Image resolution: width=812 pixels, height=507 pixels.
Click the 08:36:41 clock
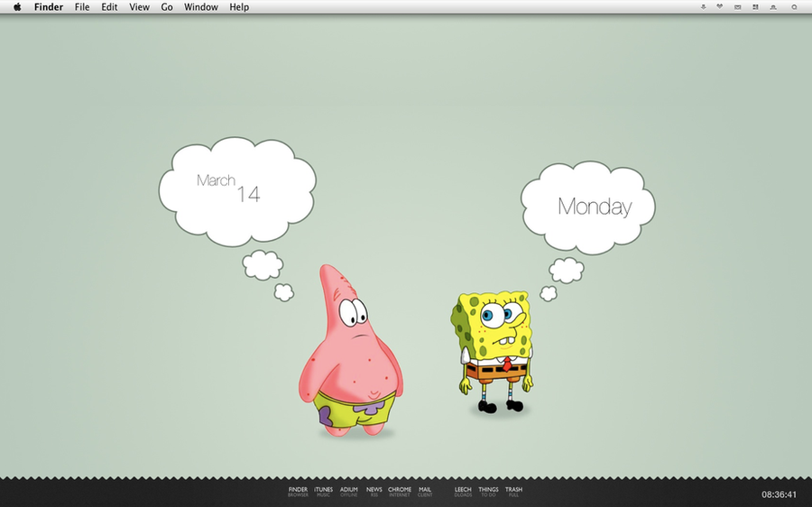click(x=779, y=495)
